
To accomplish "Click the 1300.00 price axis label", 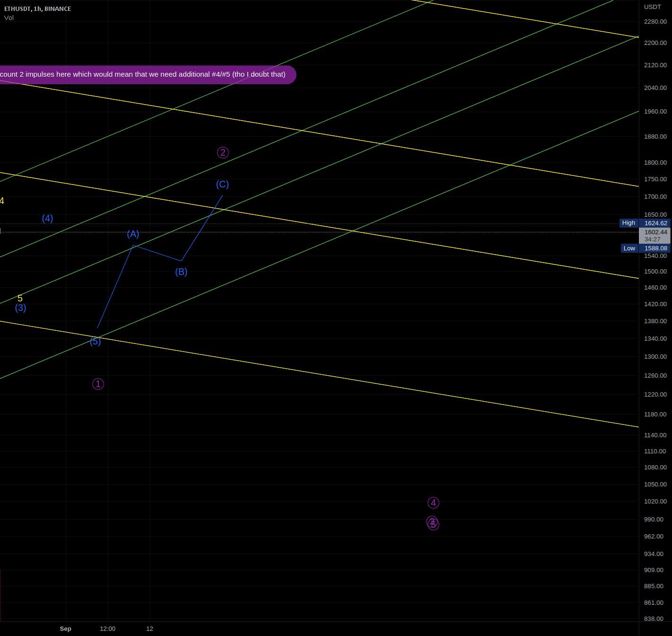I will (x=655, y=357).
